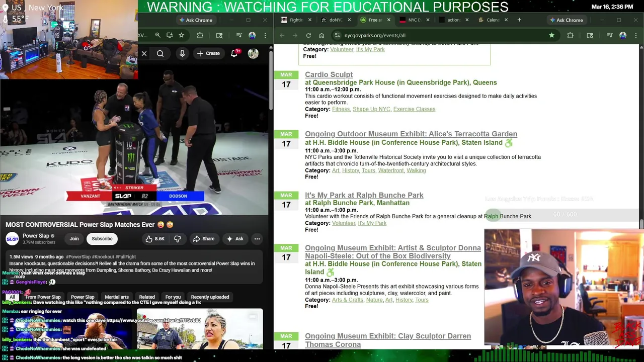
Task: Open the Nature category link
Action: click(x=374, y=300)
